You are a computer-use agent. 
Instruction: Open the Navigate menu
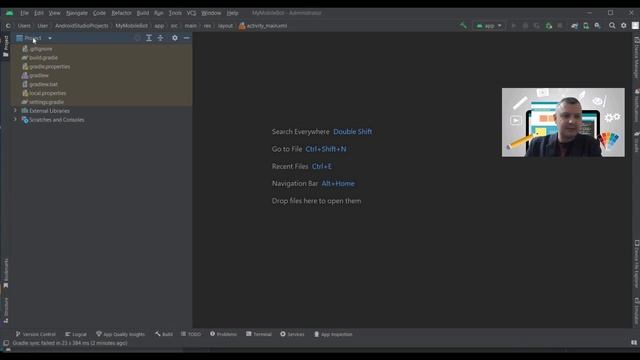pos(77,13)
